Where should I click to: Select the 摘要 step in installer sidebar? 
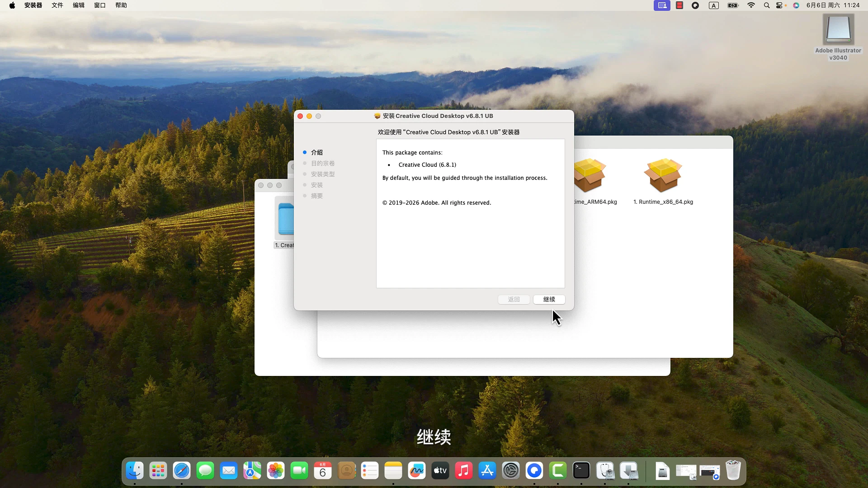(316, 196)
